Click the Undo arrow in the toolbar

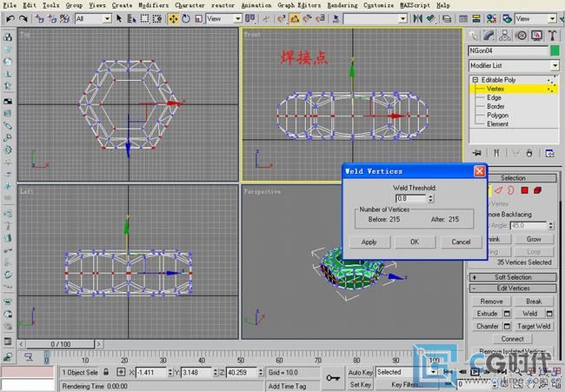(10, 18)
